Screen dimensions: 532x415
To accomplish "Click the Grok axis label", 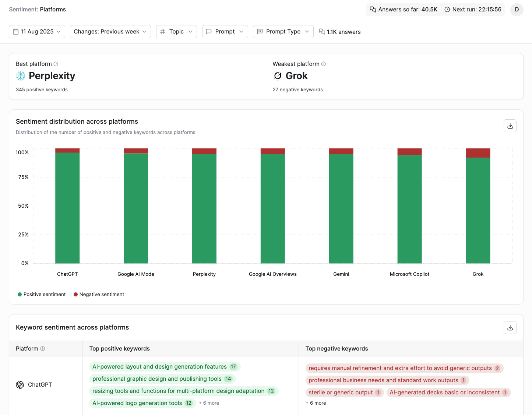I will tap(478, 274).
